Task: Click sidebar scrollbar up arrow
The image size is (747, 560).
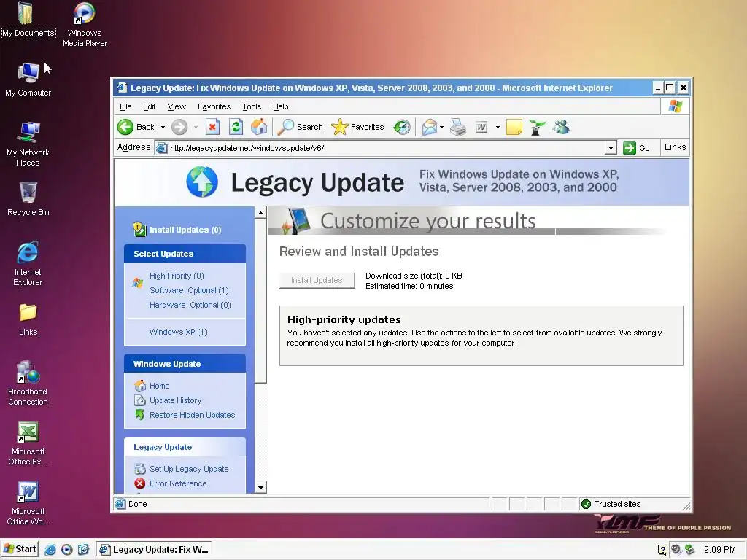Action: coord(260,213)
